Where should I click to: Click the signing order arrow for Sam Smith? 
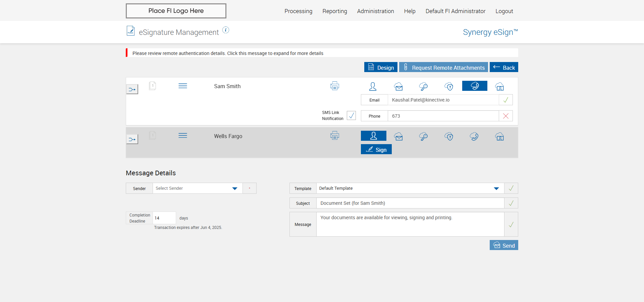(132, 89)
